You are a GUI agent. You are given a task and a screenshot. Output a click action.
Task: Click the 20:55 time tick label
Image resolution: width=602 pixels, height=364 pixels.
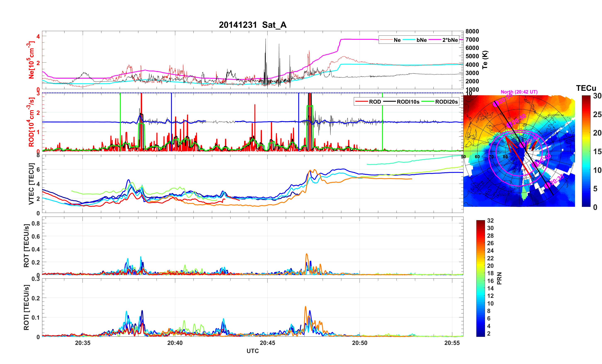point(452,343)
